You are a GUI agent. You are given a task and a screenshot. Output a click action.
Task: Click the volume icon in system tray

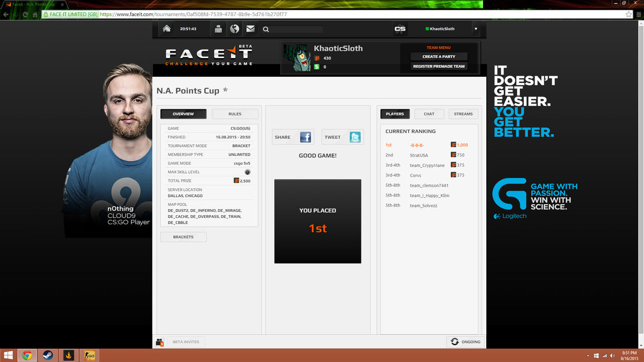coord(613,355)
